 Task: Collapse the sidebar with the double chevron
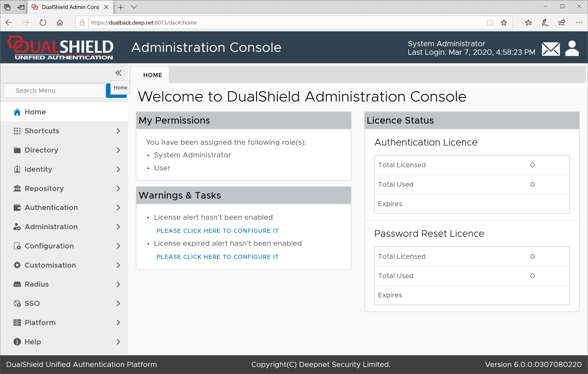point(119,73)
